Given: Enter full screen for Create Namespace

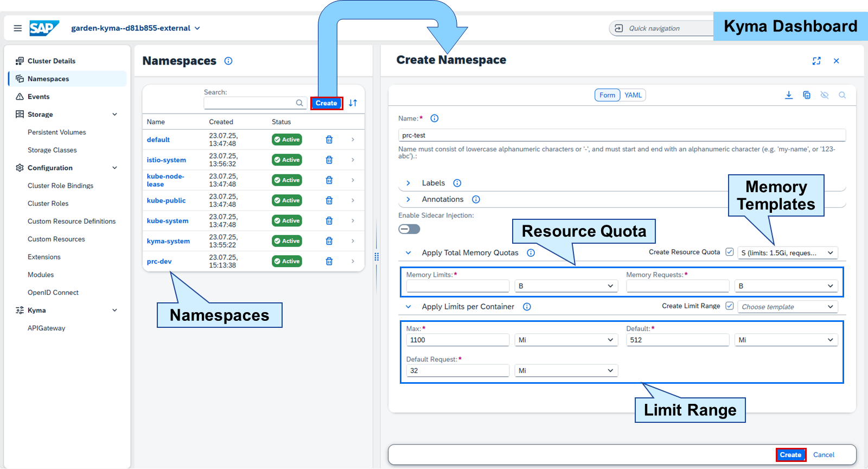Looking at the screenshot, I should pyautogui.click(x=816, y=61).
